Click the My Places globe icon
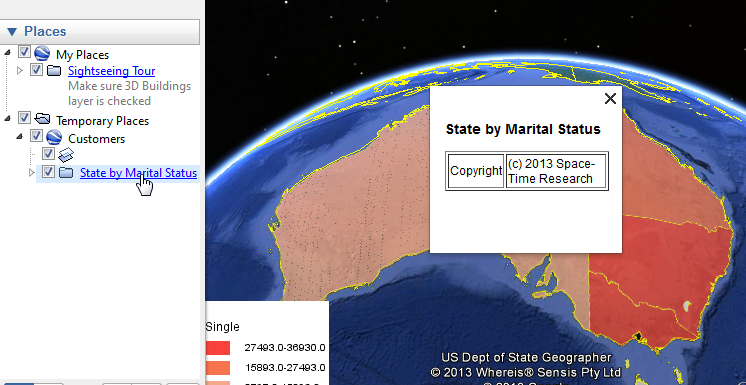This screenshot has height=385, width=746. pyautogui.click(x=42, y=53)
